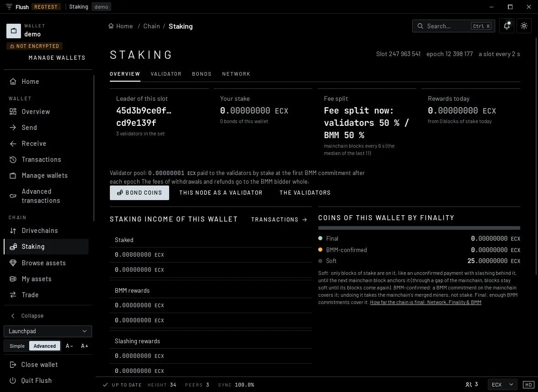The width and height of the screenshot is (538, 392).
Task: Switch to the Bonds tab
Action: pos(202,74)
